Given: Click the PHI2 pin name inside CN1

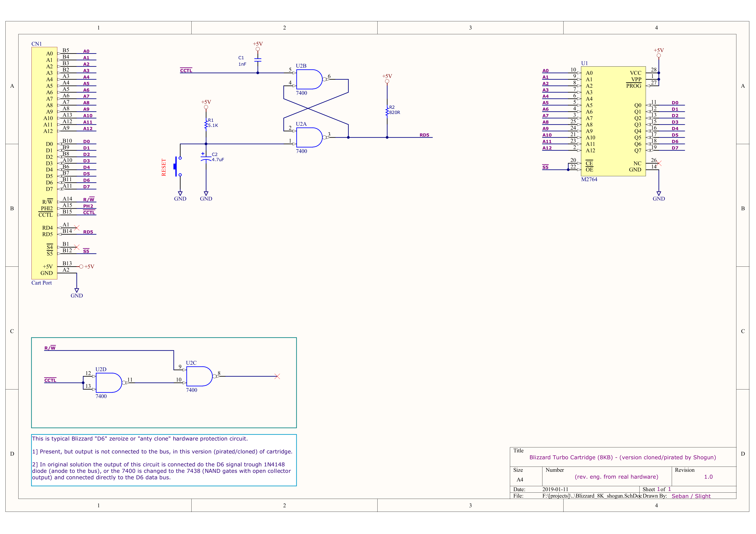Looking at the screenshot, I should tap(47, 208).
